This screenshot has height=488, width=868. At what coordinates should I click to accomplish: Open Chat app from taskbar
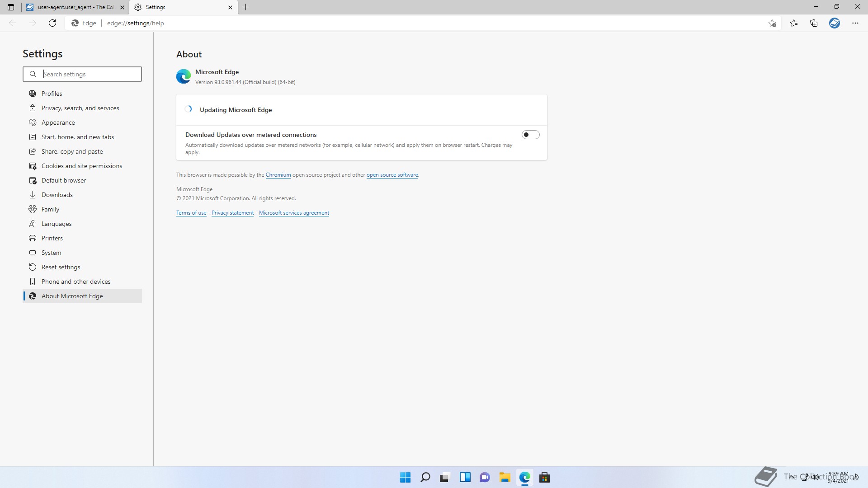click(485, 477)
